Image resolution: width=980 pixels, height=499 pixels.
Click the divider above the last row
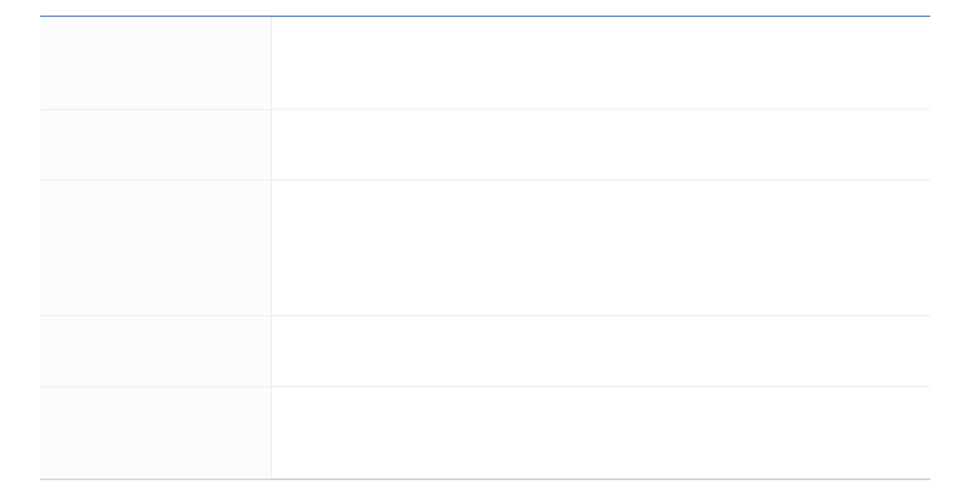485,387
